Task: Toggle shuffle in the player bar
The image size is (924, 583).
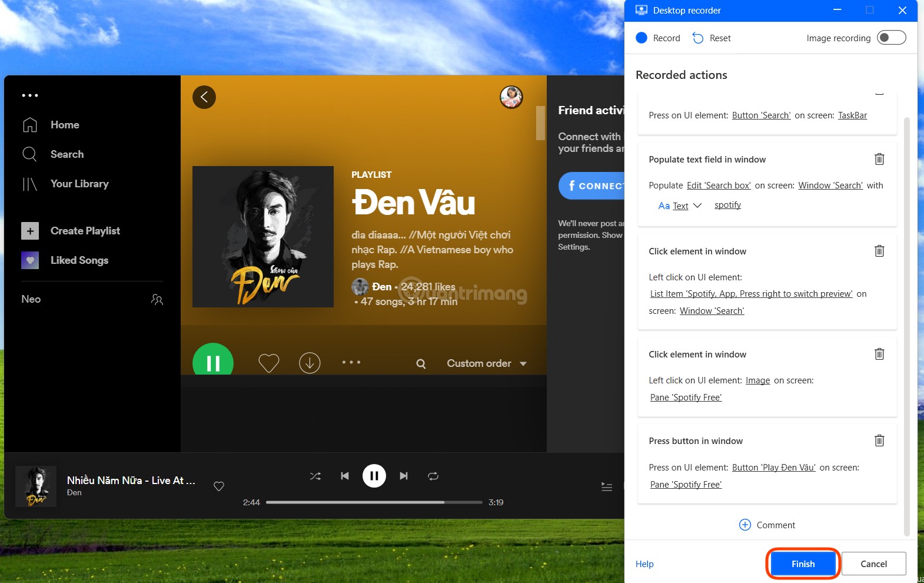Action: coord(315,476)
